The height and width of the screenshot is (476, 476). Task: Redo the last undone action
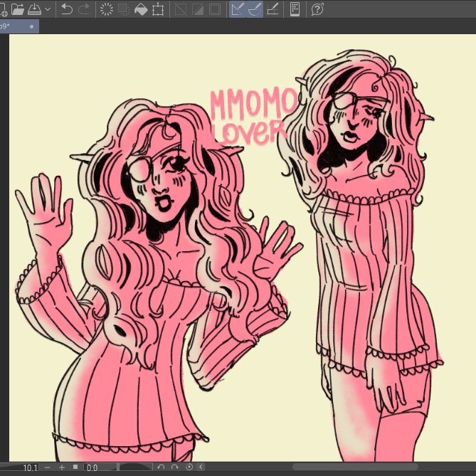click(x=84, y=9)
